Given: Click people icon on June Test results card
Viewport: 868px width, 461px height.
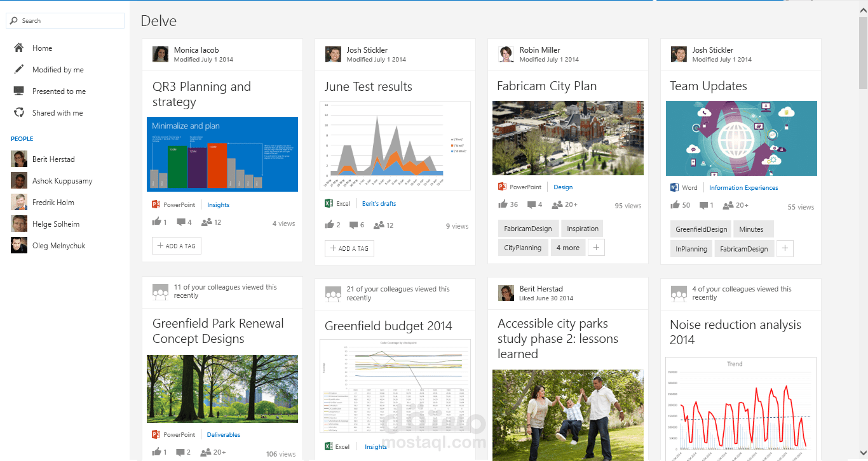Looking at the screenshot, I should pyautogui.click(x=379, y=225).
